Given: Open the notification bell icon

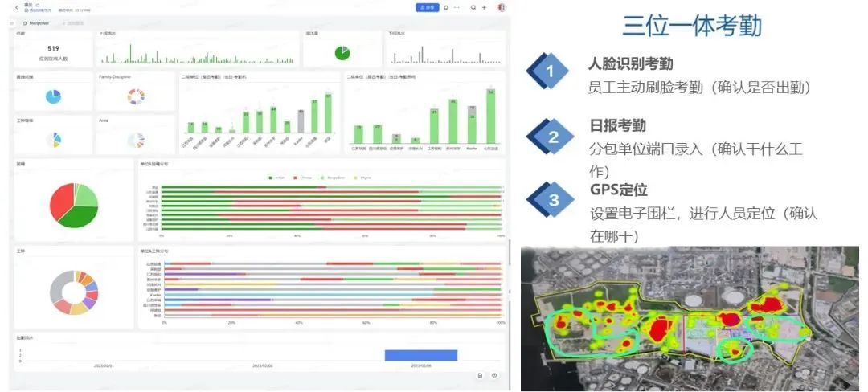Looking at the screenshot, I should [445, 7].
